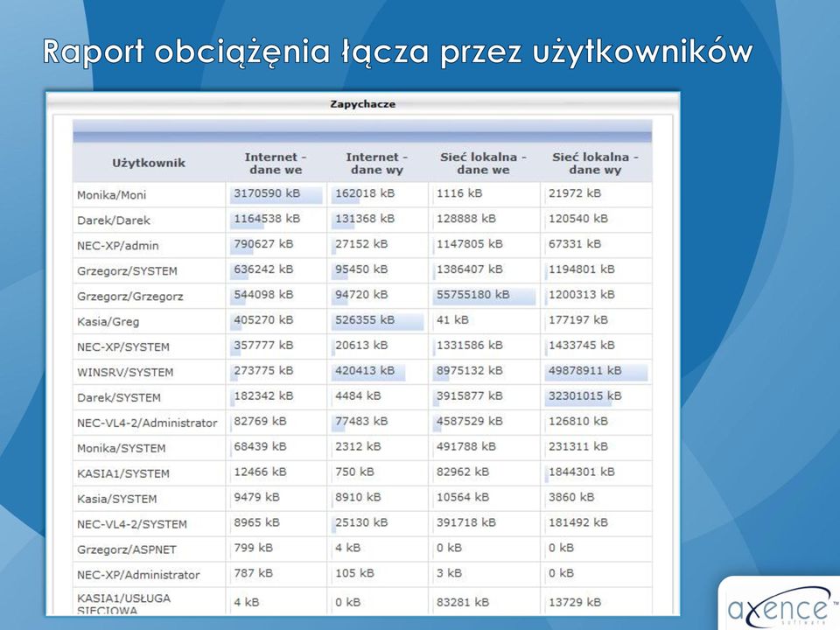This screenshot has height=630, width=840.
Task: Click the 13729 kB value
Action: [x=575, y=602]
